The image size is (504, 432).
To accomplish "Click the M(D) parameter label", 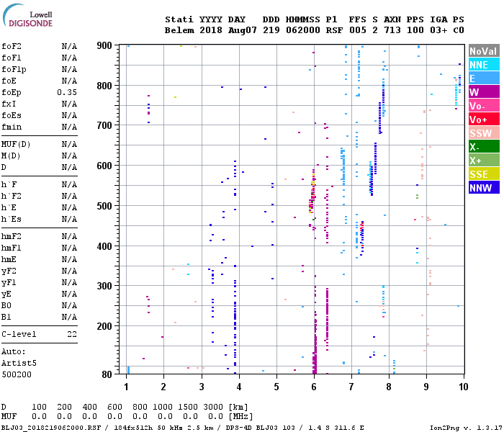I will pos(11,156).
